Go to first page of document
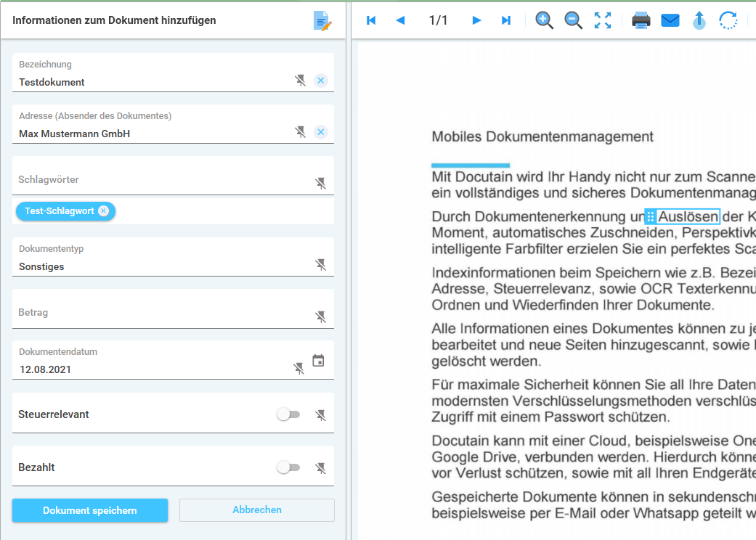756x540 pixels. 371,20
